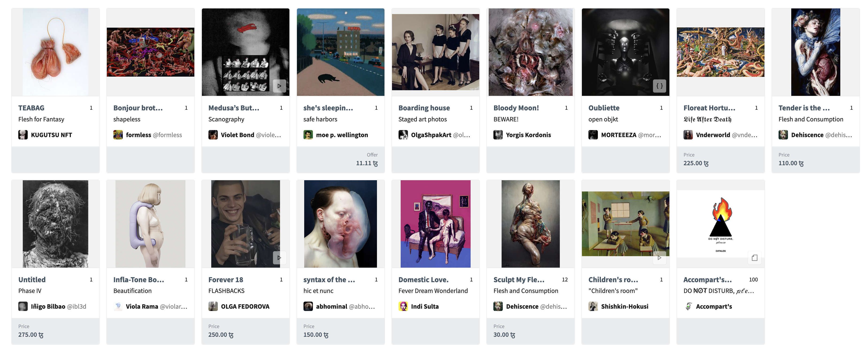Click the video play icon on Medusa's But… artwork
868x352 pixels.
click(x=279, y=86)
